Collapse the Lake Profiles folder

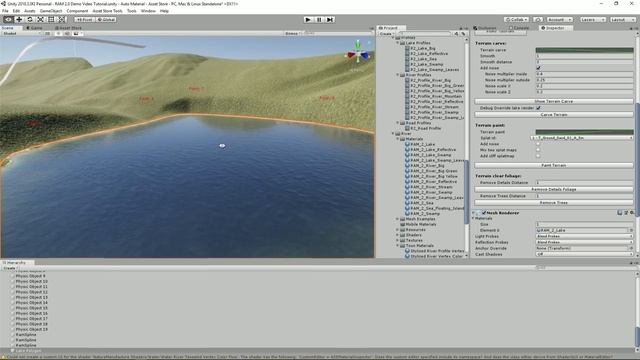tap(398, 43)
